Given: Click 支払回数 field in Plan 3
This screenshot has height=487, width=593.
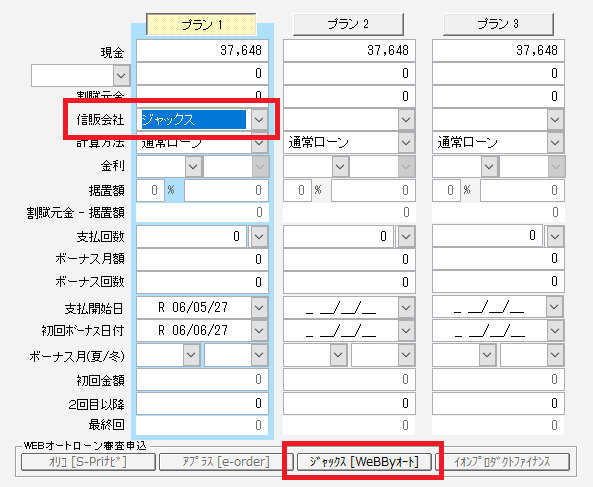Looking at the screenshot, I should 487,236.
